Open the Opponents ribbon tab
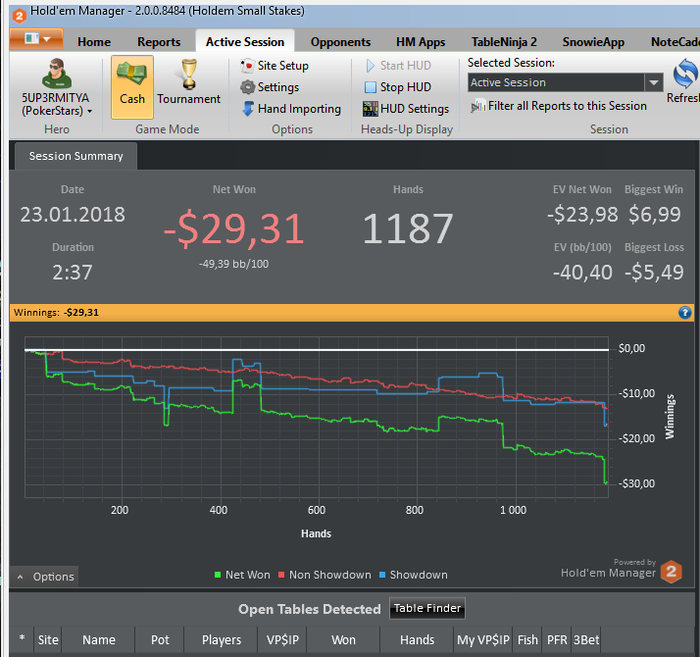This screenshot has width=700, height=657. tap(340, 42)
